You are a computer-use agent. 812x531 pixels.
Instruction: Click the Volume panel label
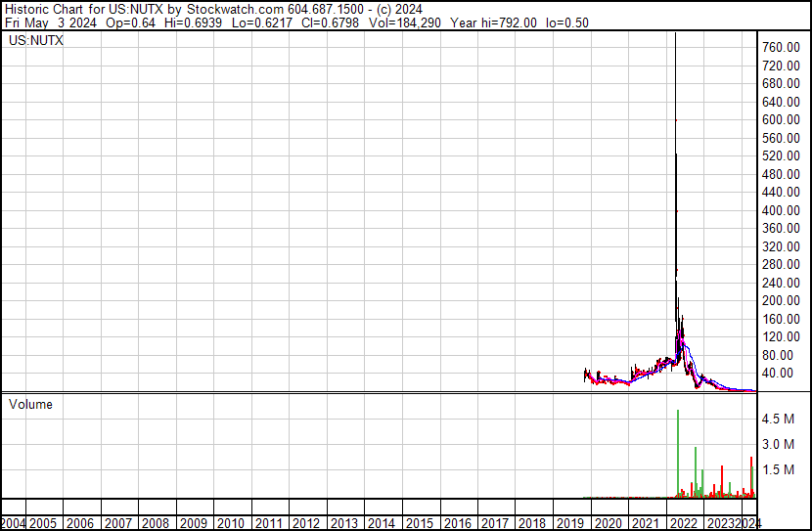click(x=30, y=404)
